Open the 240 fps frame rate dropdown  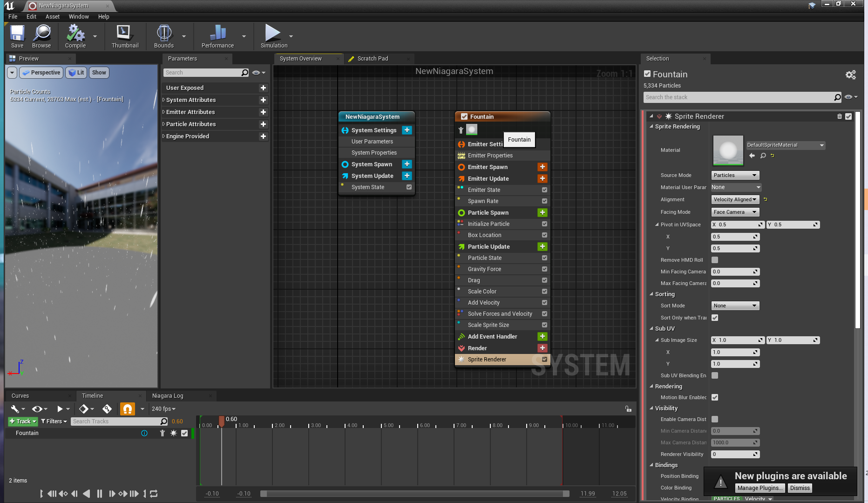point(163,409)
